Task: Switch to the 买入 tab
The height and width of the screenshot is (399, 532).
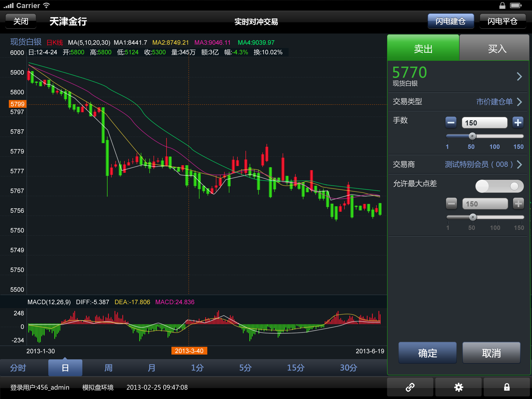Action: tap(494, 48)
